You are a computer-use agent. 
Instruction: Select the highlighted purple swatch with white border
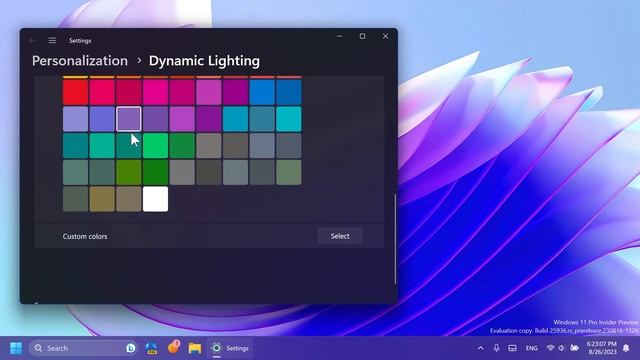[129, 119]
